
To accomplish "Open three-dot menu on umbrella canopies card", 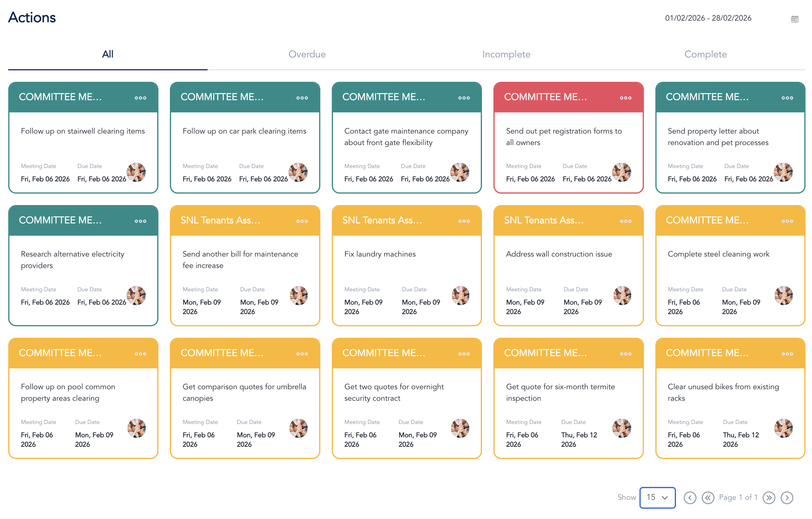I will click(302, 354).
